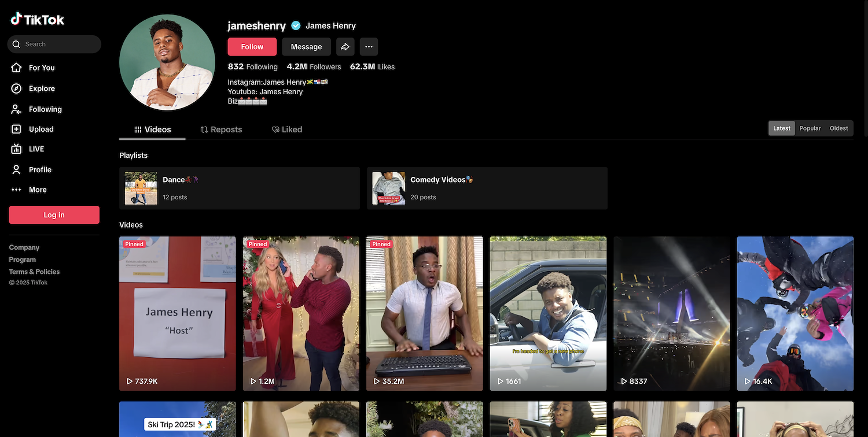Open the pinned video with 1.2M views
Image resolution: width=868 pixels, height=437 pixels.
(301, 313)
